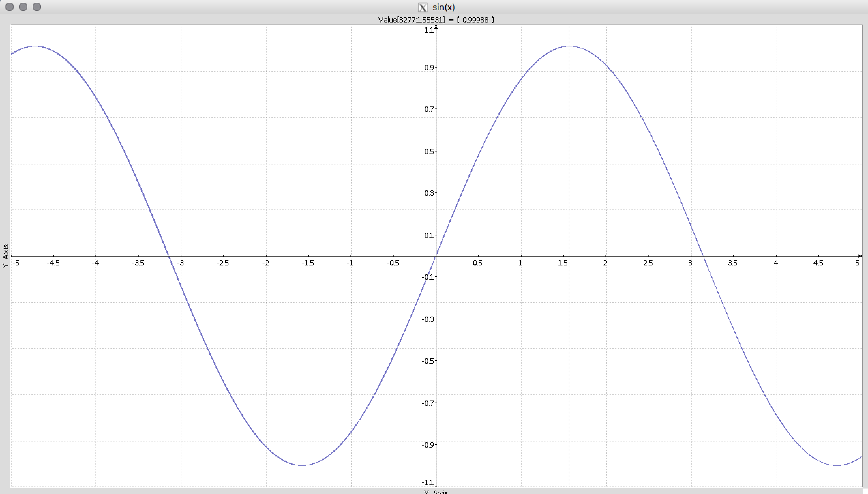The width and height of the screenshot is (868, 494).
Task: Click the 2.5 tick label on horizontal axis
Action: [648, 263]
